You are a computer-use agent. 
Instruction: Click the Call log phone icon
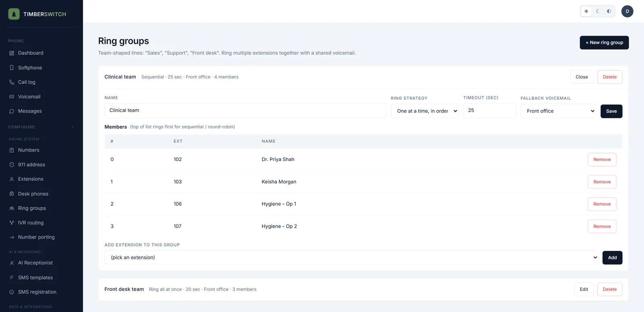click(x=12, y=82)
